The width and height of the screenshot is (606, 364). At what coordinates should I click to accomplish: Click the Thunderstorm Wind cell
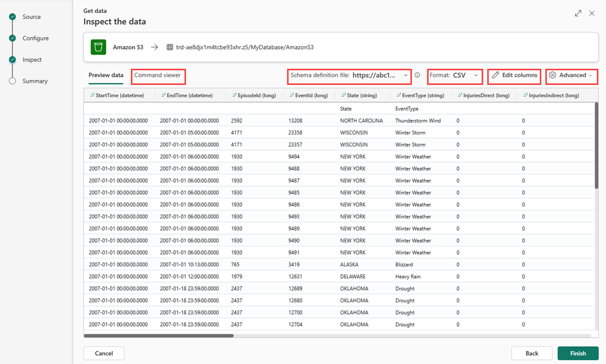[418, 120]
